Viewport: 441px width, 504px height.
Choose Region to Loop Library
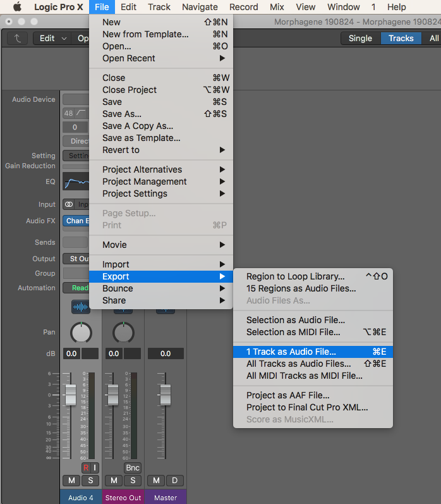point(313,276)
